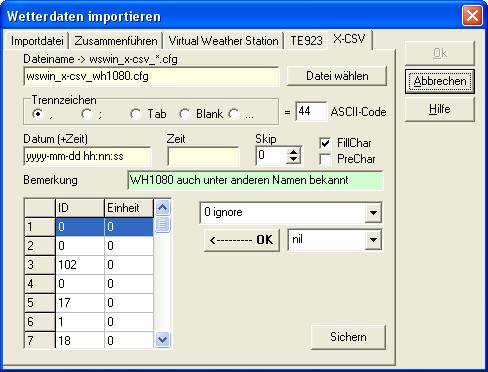Click the Datei wählen button
Viewport: 488px width, 372px height.
[337, 76]
